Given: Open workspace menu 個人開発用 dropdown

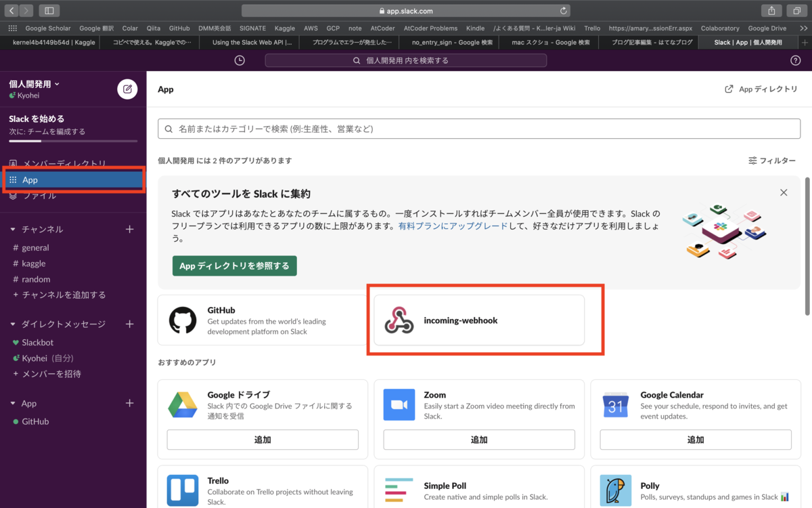Looking at the screenshot, I should click(x=34, y=84).
